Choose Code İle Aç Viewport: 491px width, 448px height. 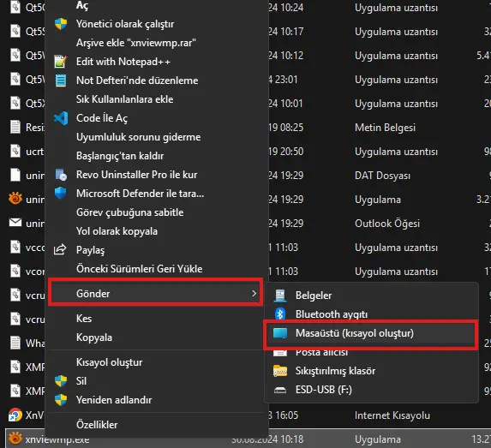coord(102,118)
